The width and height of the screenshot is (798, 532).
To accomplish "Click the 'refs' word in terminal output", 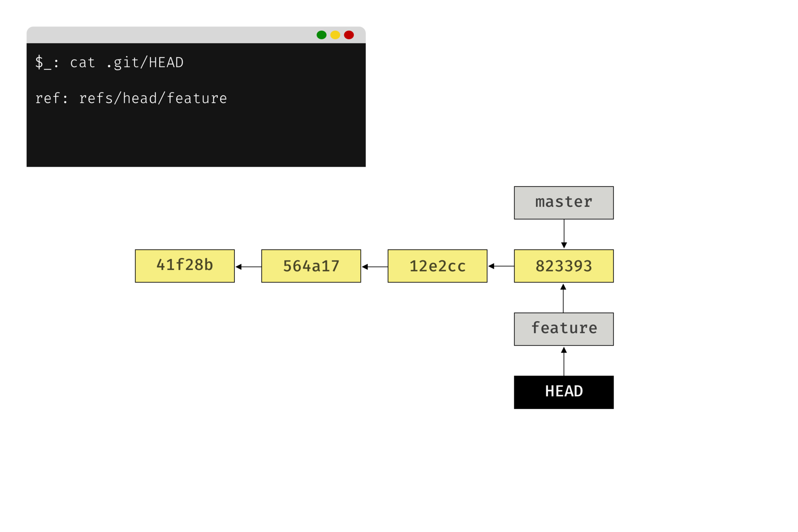I will [96, 99].
